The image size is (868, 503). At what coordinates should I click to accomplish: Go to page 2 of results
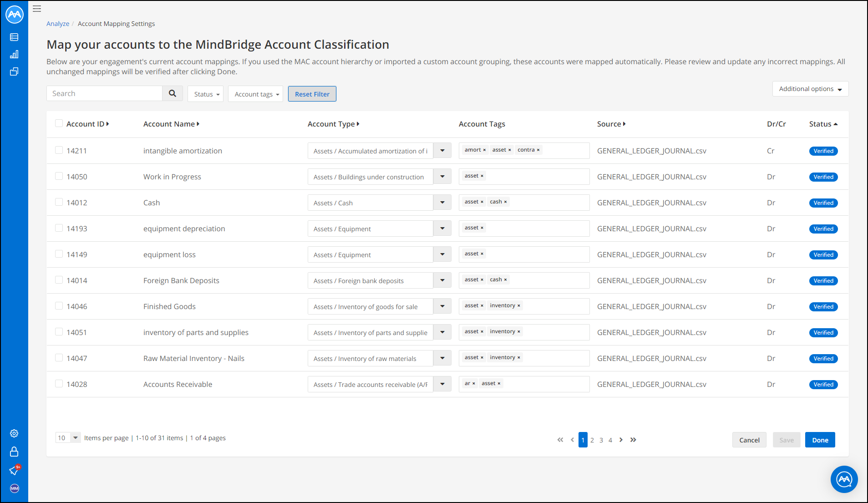coord(592,440)
